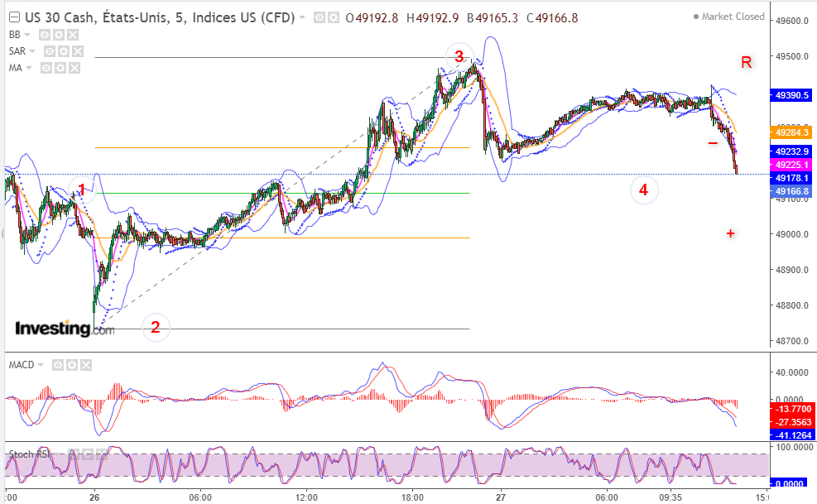Open the MA indicator settings gear
This screenshot has width=817, height=504.
(x=60, y=69)
